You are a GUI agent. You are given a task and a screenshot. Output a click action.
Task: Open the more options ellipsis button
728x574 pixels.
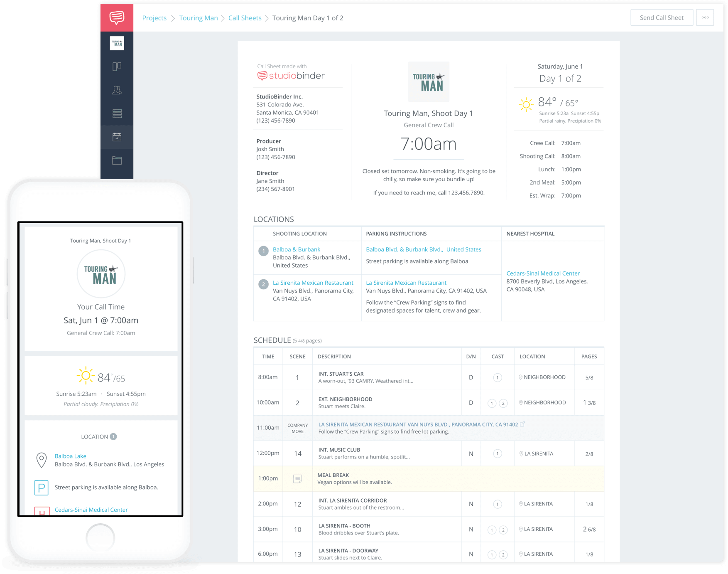(705, 17)
